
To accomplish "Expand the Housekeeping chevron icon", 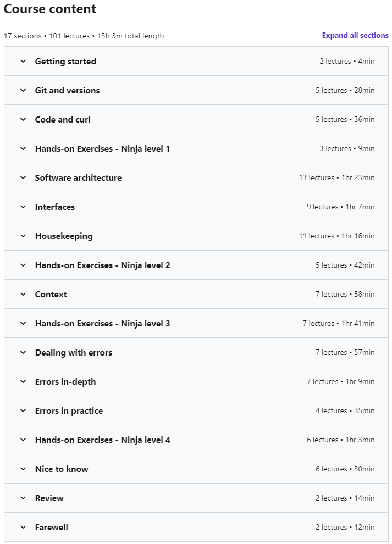I will tap(23, 236).
